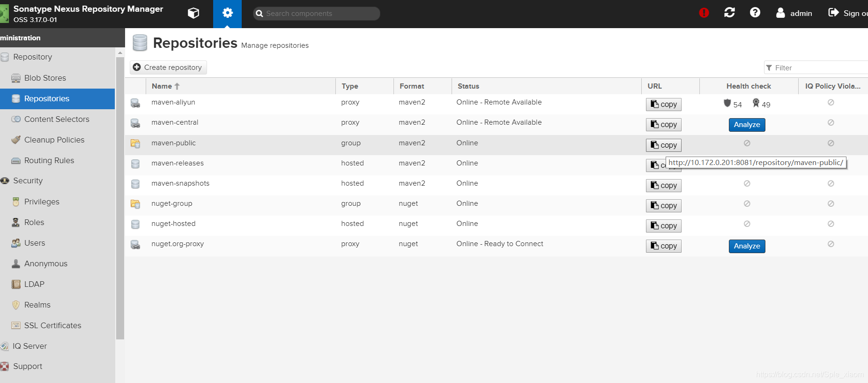Click the Realms shield icon
This screenshot has height=383, width=868.
point(16,305)
